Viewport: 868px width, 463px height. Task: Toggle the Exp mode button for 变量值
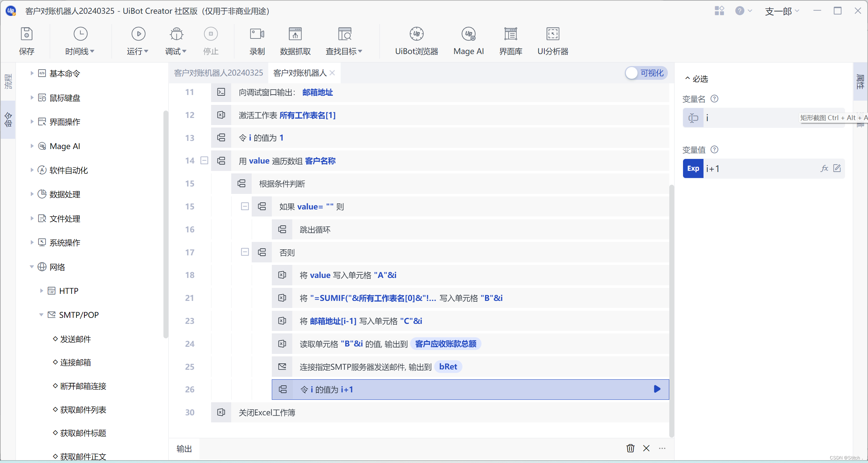coord(693,168)
